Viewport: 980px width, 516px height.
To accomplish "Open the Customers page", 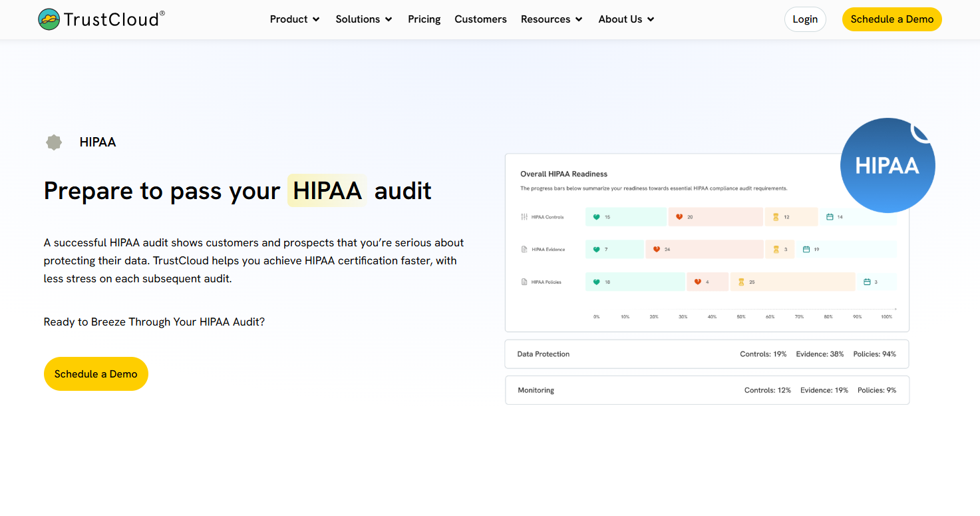I will coord(480,19).
